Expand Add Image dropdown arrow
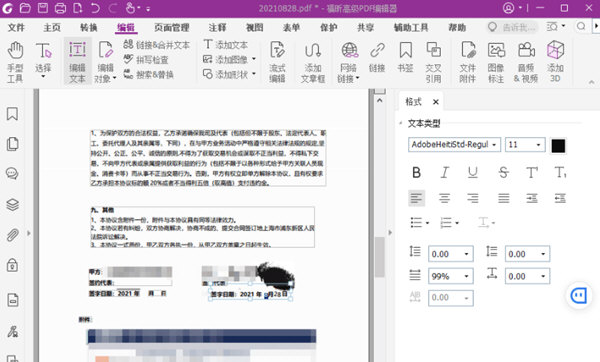Viewport: 600px width, 362px height. (x=254, y=59)
